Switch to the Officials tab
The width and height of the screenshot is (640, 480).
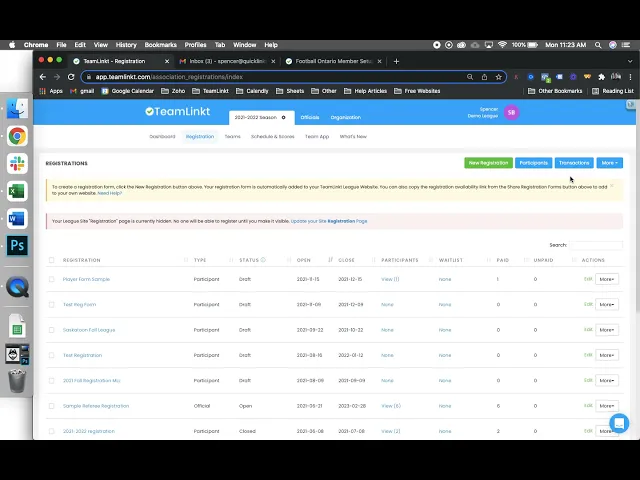pos(310,118)
